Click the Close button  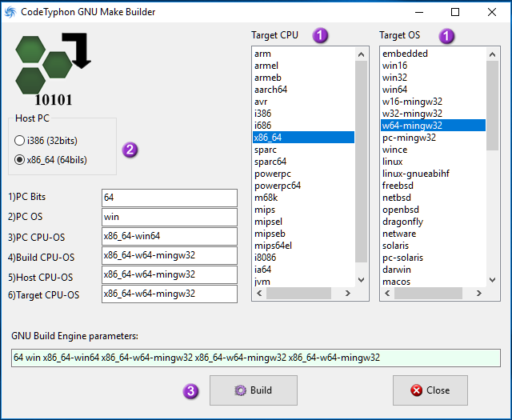point(430,390)
